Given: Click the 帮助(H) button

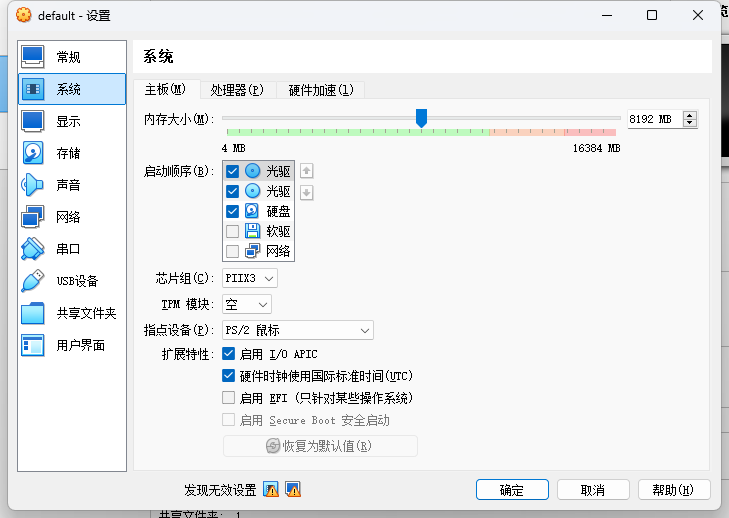Looking at the screenshot, I should point(674,490).
